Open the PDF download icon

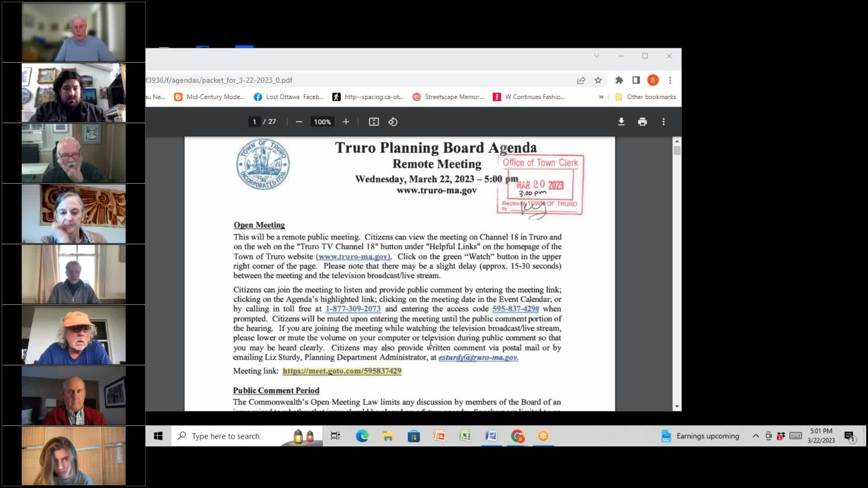coord(621,122)
